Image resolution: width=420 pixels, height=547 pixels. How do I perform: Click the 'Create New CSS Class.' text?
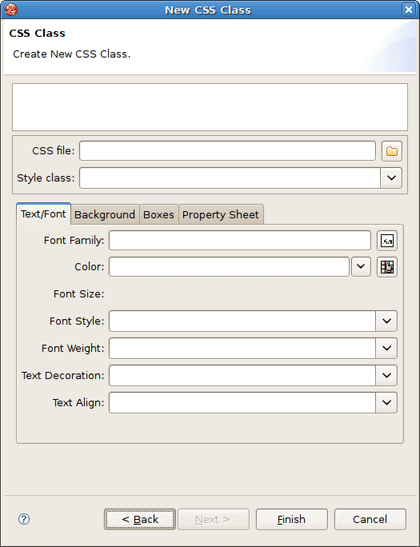point(72,54)
